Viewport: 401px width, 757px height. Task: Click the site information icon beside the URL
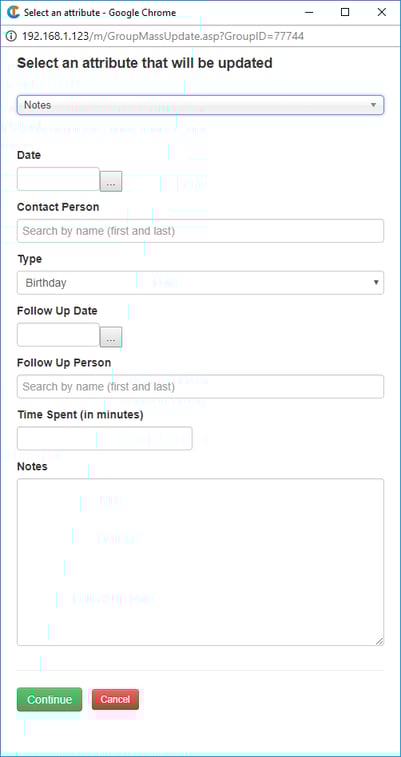tap(11, 36)
